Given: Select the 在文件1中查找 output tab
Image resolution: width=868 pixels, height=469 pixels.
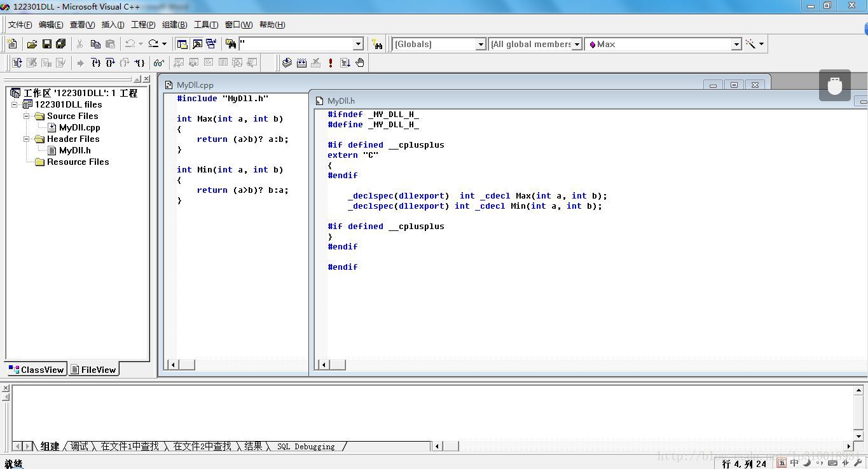Looking at the screenshot, I should [130, 447].
